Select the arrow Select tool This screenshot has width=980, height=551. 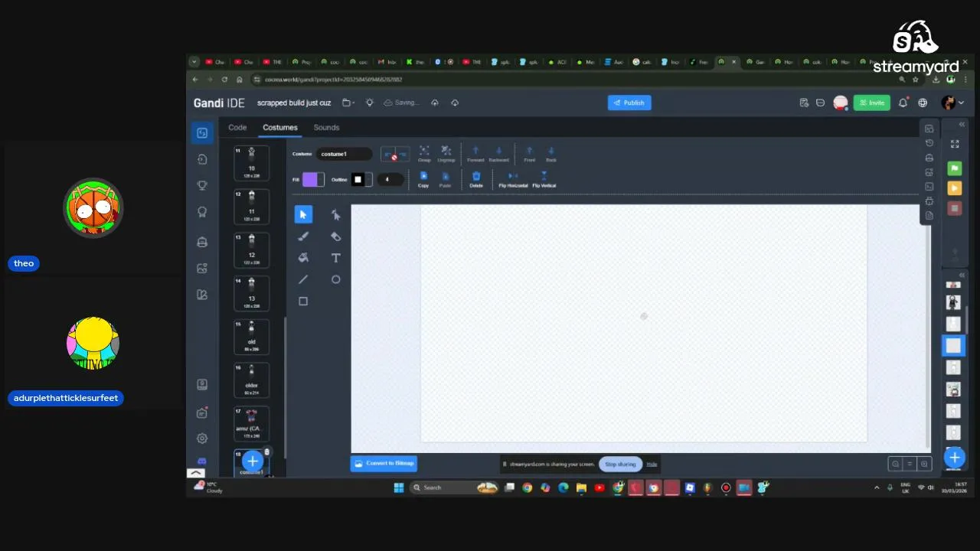pyautogui.click(x=303, y=215)
